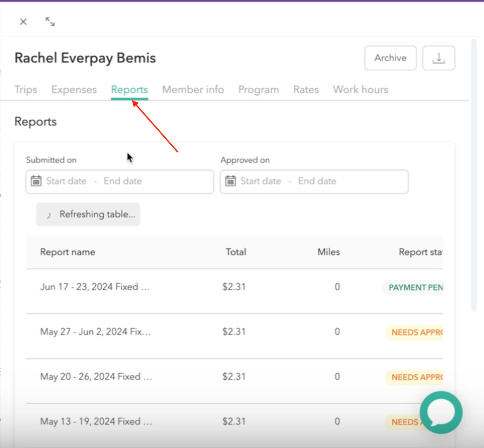Viewport: 484px width, 448px height.
Task: Open the May 27 - Jun 2 report
Action: 95,332
